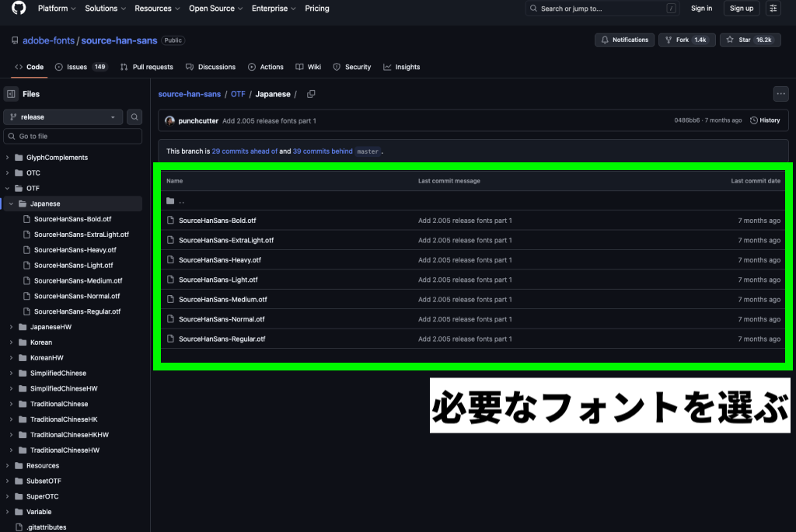
Task: Select SourceHanSans-Regular.otf in sidebar tree
Action: tap(77, 311)
